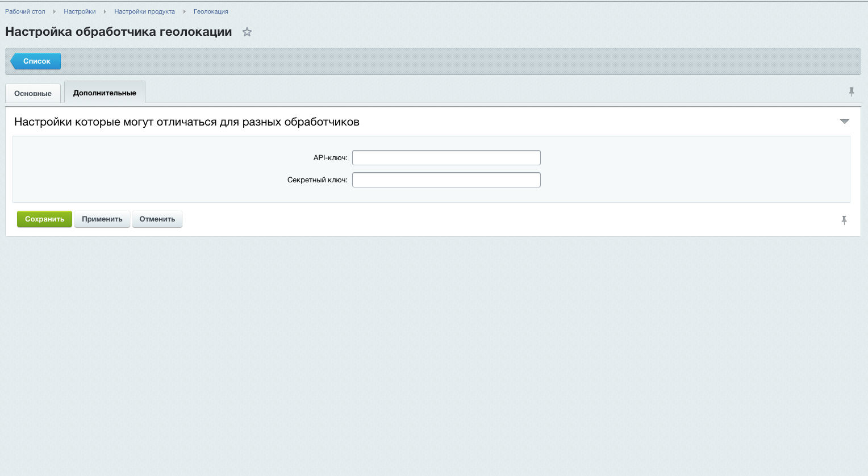This screenshot has height=476, width=868.
Task: Cancel changes with the Отменить button
Action: click(x=157, y=219)
